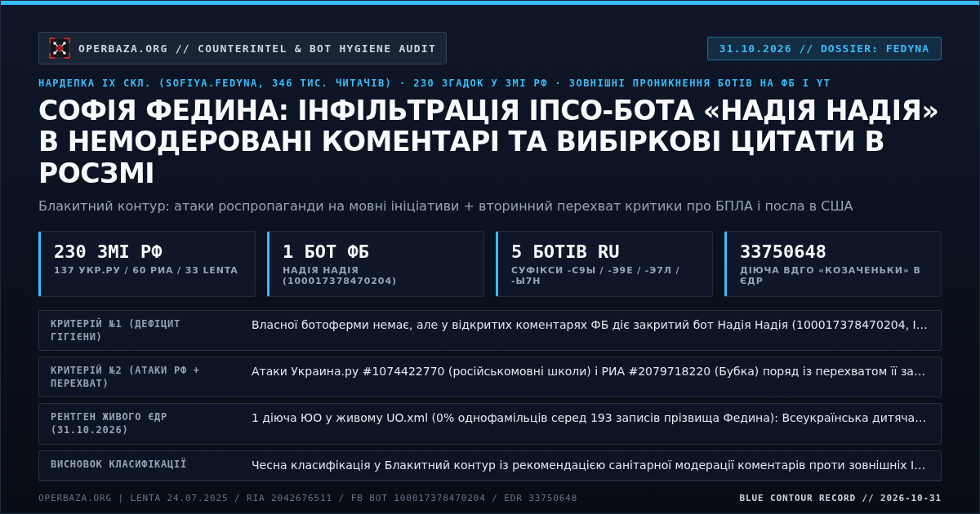Image resolution: width=980 pixels, height=514 pixels.
Task: Click the OPERBAZA crosshair logo icon
Action: [x=60, y=48]
